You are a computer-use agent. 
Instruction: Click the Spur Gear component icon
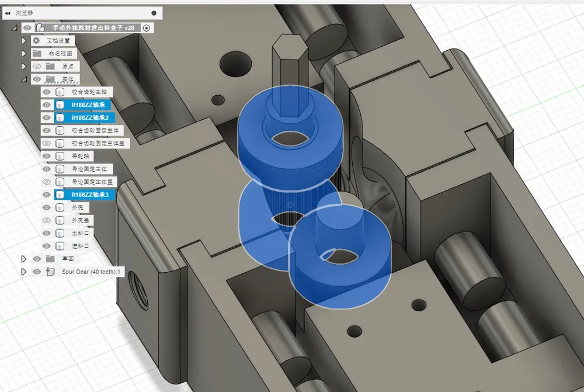click(x=50, y=272)
